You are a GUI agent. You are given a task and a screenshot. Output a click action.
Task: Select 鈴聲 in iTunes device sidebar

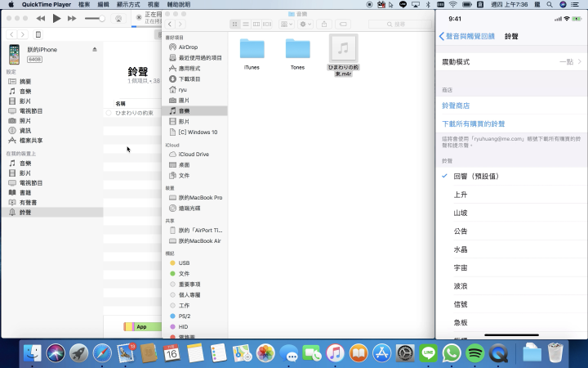point(52,212)
